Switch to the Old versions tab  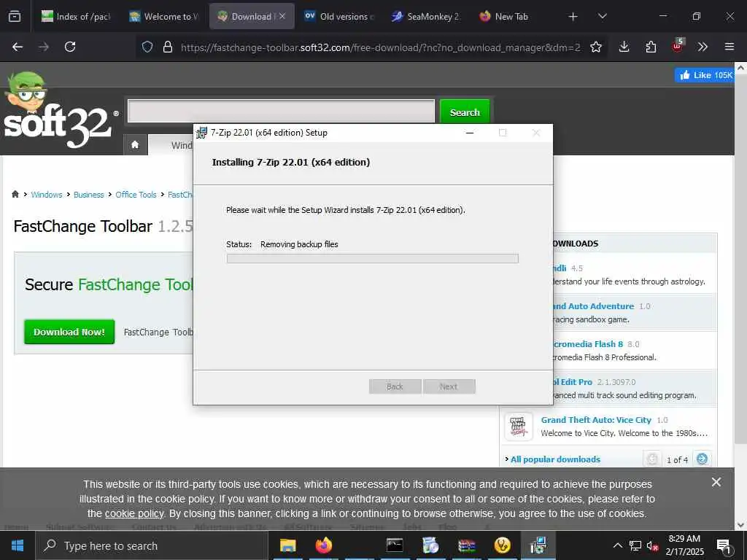(x=339, y=16)
